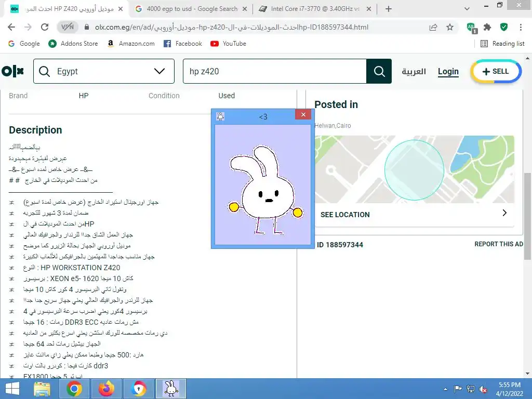This screenshot has height=399, width=532.
Task: Click the DDR3 ECC description line
Action: [x=81, y=322]
